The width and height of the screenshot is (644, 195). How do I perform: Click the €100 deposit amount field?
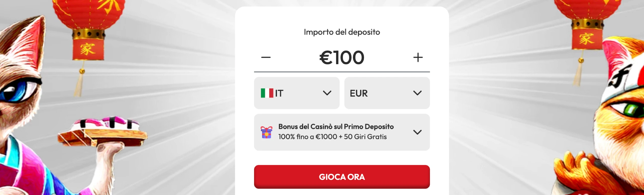coord(342,58)
